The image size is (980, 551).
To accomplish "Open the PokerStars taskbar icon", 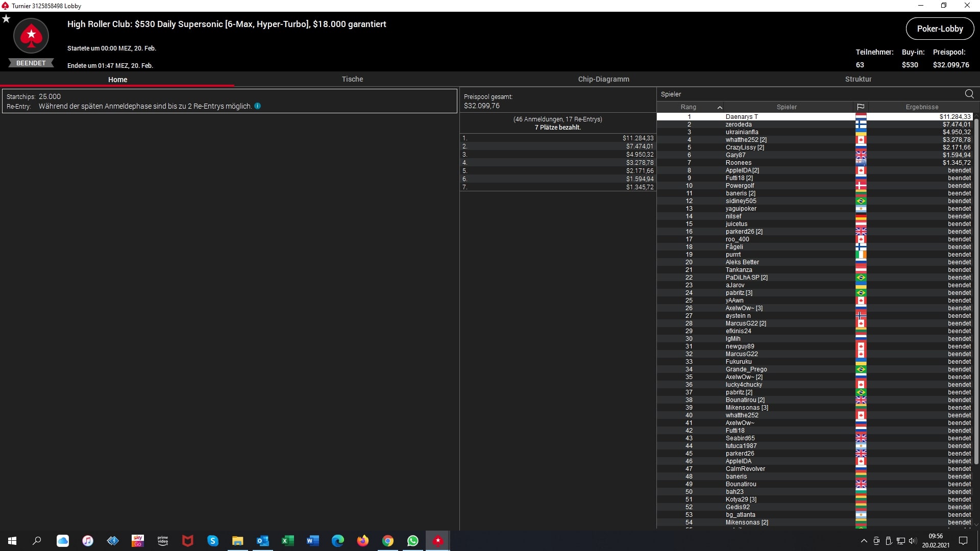I will (x=438, y=541).
